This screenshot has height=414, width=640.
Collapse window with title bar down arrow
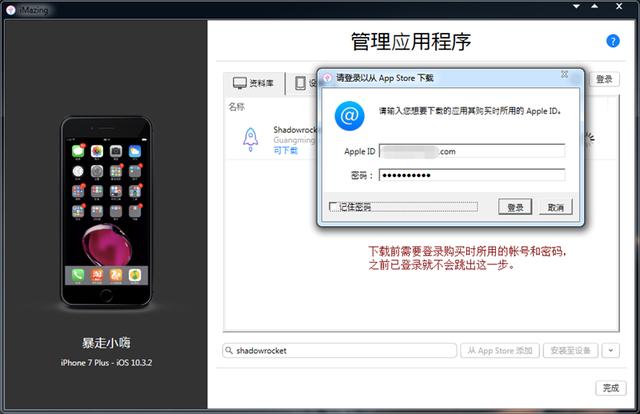[576, 6]
